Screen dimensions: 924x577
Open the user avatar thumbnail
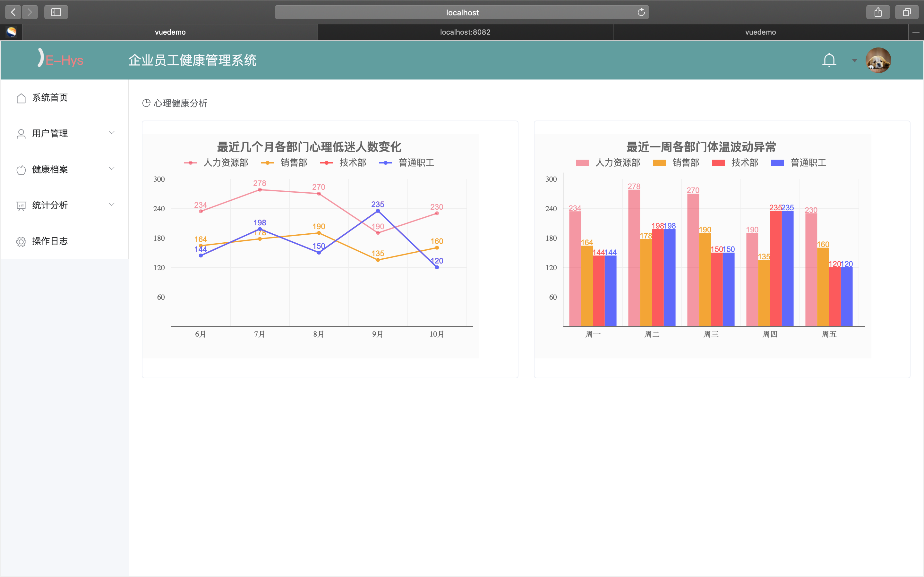click(878, 60)
